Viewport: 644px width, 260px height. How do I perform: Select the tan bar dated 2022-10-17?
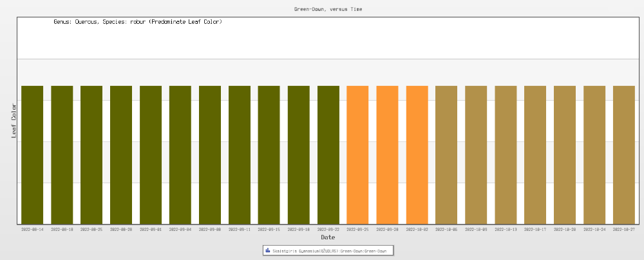(535, 155)
